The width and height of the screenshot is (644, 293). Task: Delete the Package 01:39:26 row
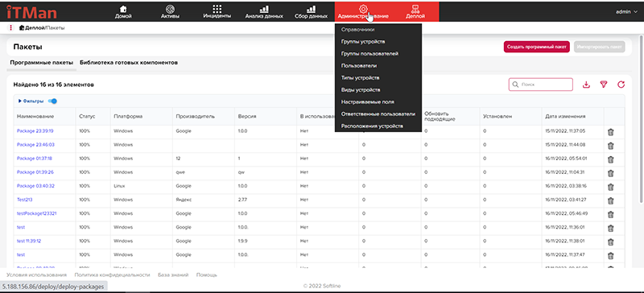pyautogui.click(x=610, y=173)
